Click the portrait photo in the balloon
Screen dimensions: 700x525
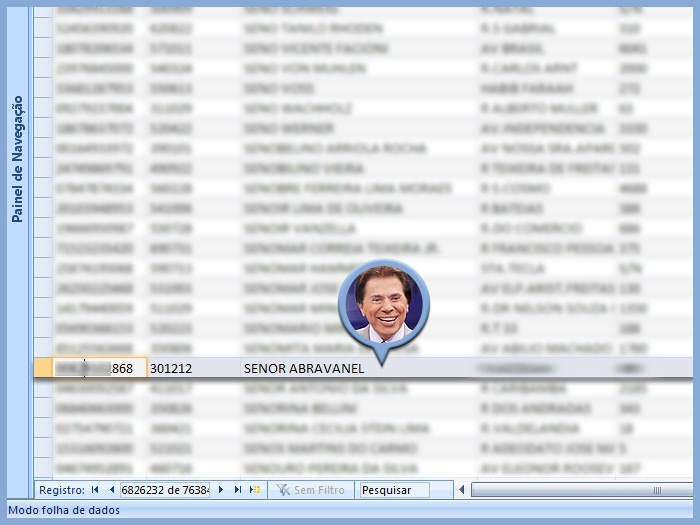[384, 304]
